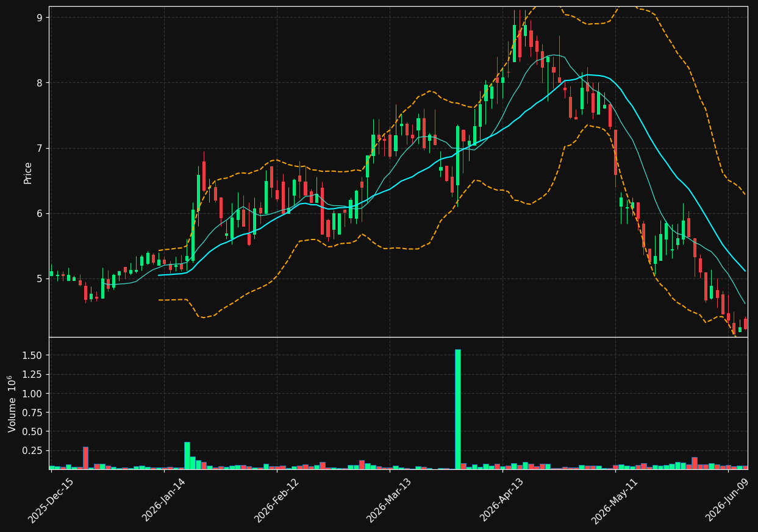Click the red volume spike in late December
The width and height of the screenshot is (758, 532).
click(85, 458)
